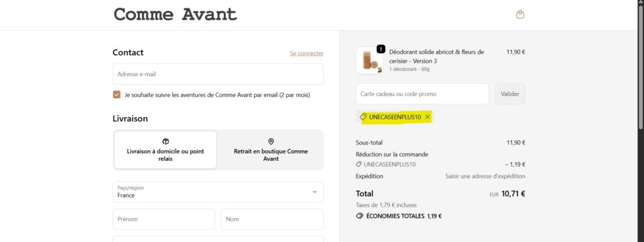
Task: Click the ÉCONOMIES TOTALES tags icon
Action: 360,216
